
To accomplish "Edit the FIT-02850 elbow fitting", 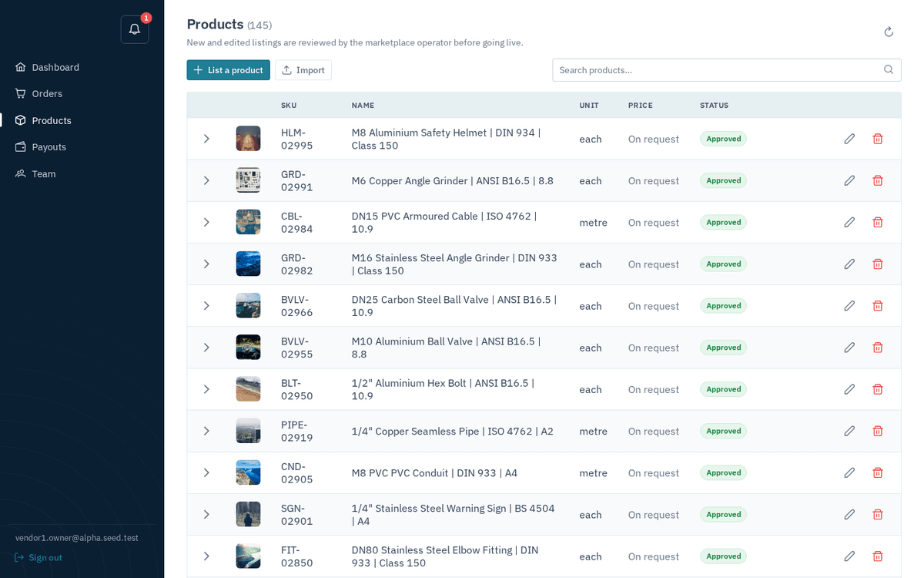I will coord(849,556).
